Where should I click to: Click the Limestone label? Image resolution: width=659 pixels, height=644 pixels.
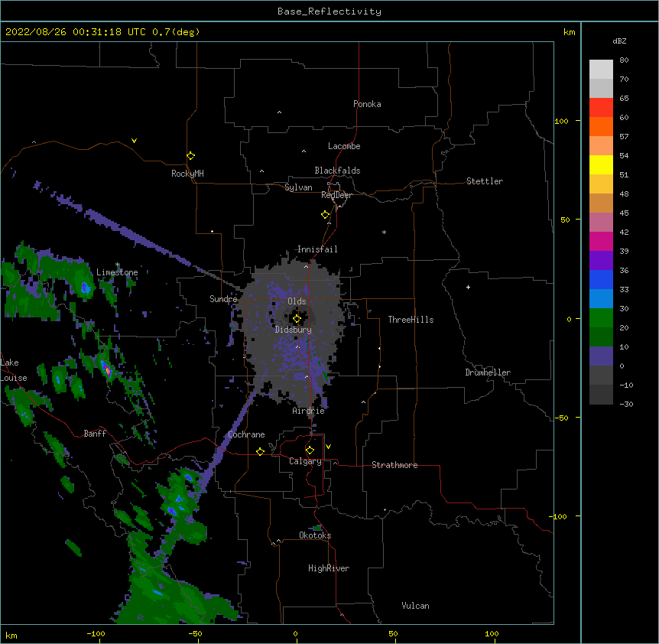[117, 272]
